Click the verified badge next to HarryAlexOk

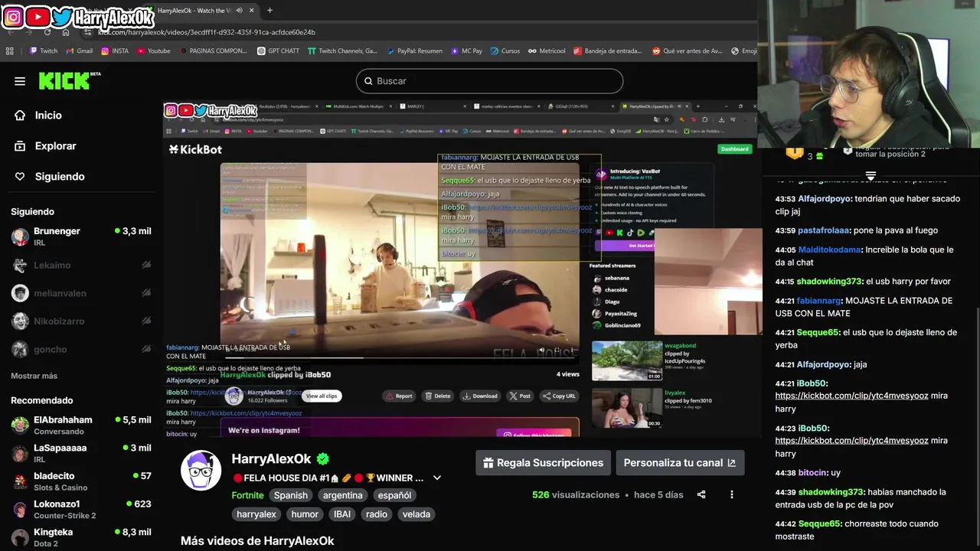pos(323,459)
